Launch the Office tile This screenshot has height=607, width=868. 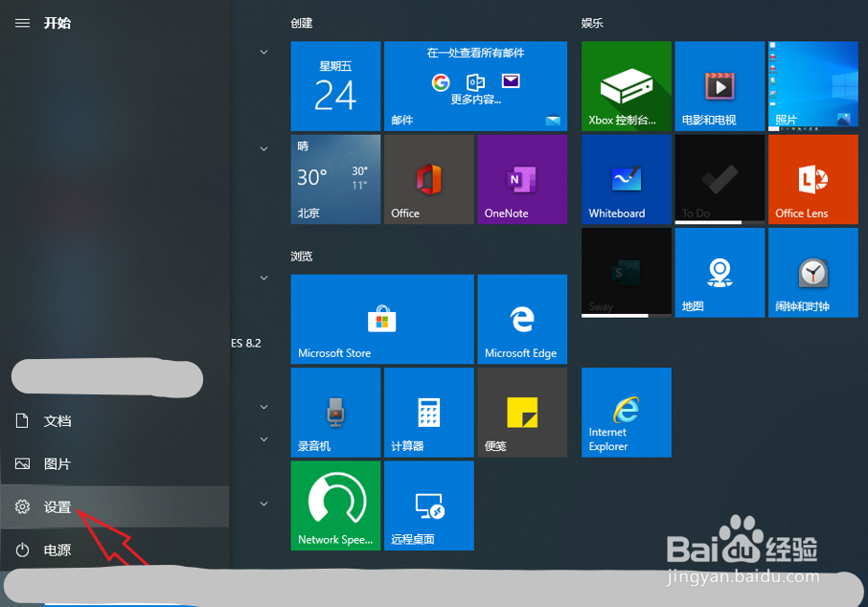click(429, 179)
